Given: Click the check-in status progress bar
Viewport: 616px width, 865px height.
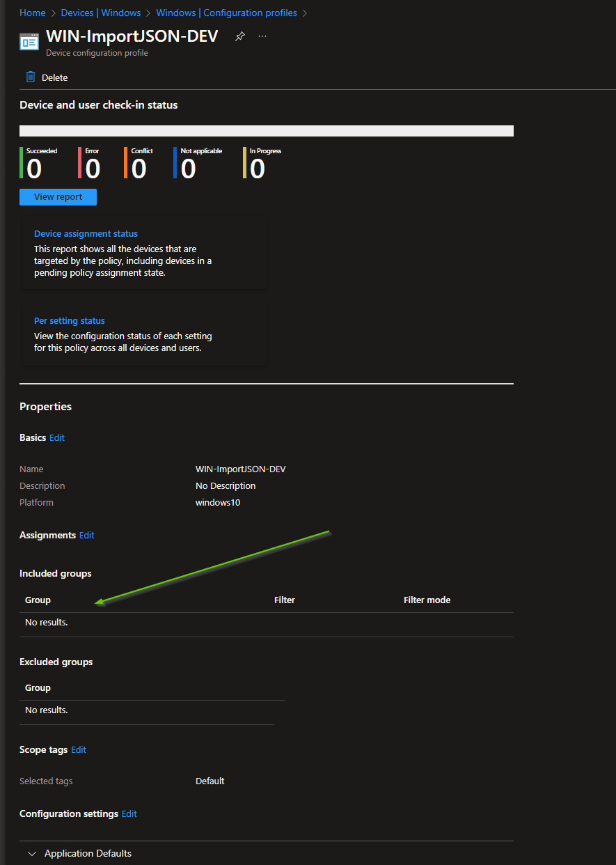Looking at the screenshot, I should coord(266,131).
